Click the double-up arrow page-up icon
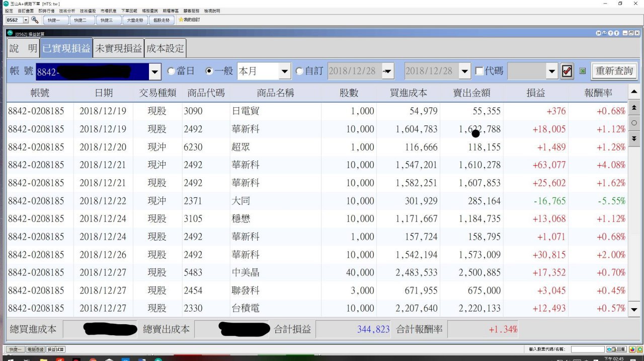 pyautogui.click(x=633, y=108)
